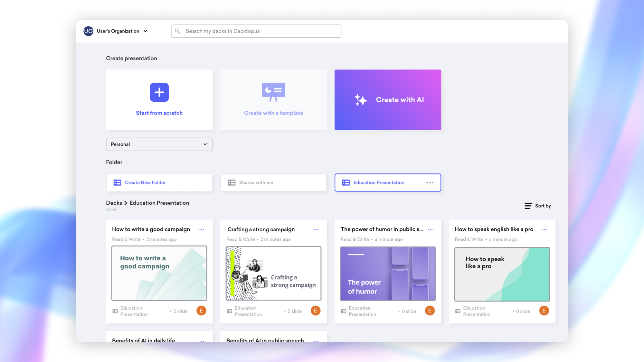Click the Create with a template icon

click(x=273, y=92)
